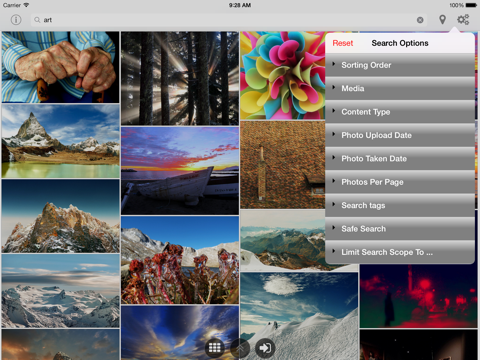Open the snowy glacier under clouds photo
The width and height of the screenshot is (480, 360).
pos(60,291)
